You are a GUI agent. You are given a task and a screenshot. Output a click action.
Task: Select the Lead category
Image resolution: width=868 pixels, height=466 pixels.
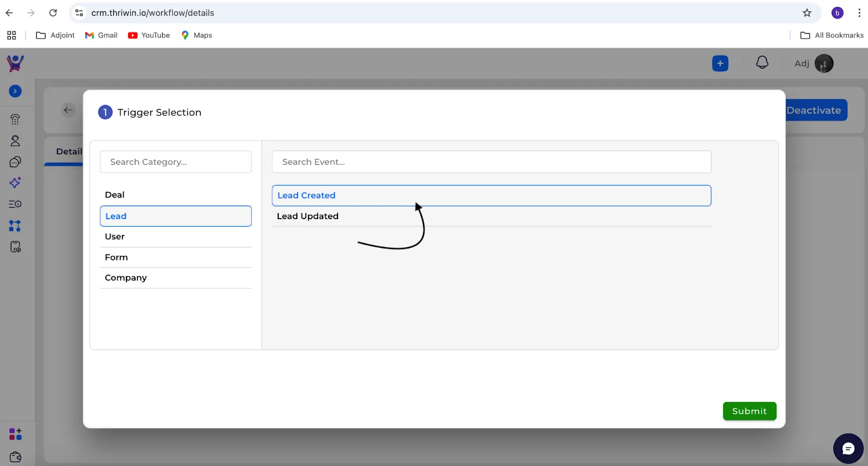pyautogui.click(x=176, y=216)
